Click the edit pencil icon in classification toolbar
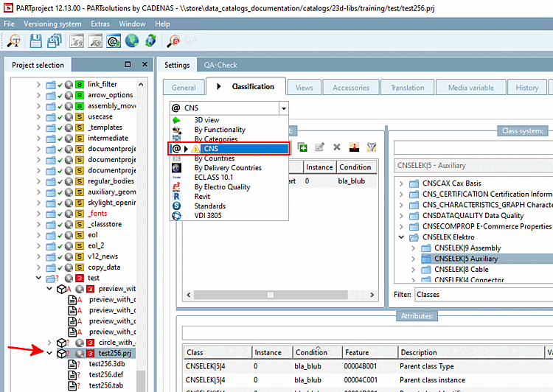 319,147
